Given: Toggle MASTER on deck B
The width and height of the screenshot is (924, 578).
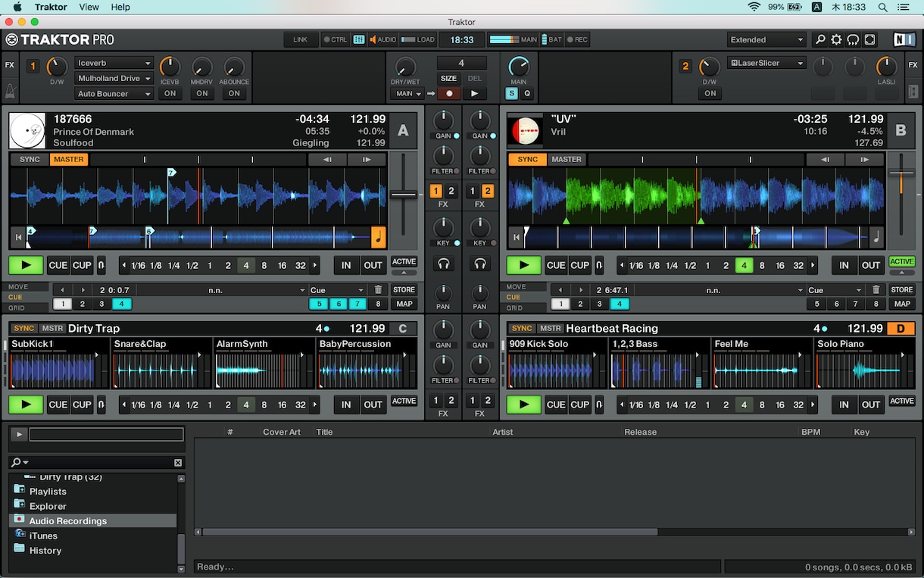Looking at the screenshot, I should pos(567,159).
